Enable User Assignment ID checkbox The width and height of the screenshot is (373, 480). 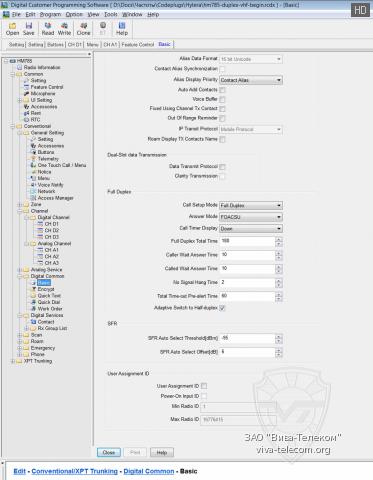(204, 386)
